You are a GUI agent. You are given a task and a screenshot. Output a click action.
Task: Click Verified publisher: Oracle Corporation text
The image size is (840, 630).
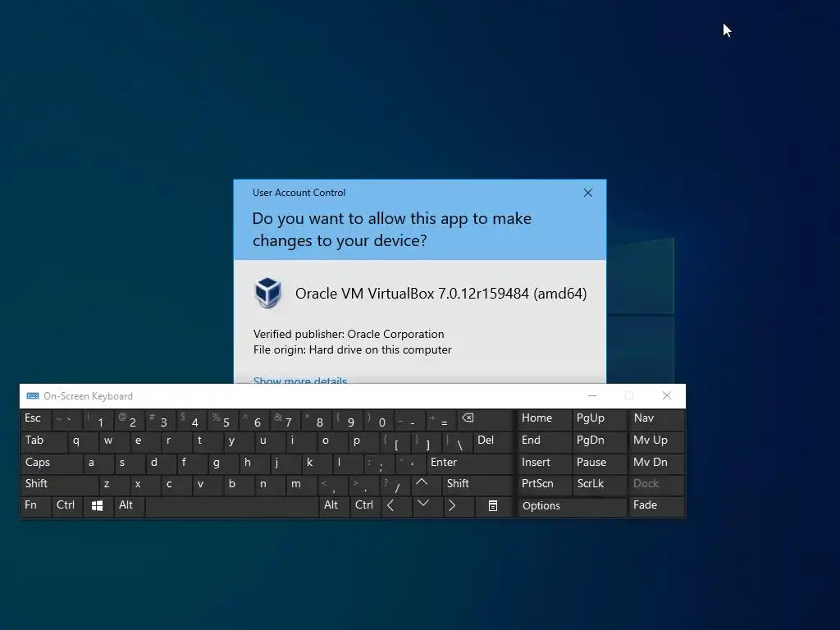point(349,335)
